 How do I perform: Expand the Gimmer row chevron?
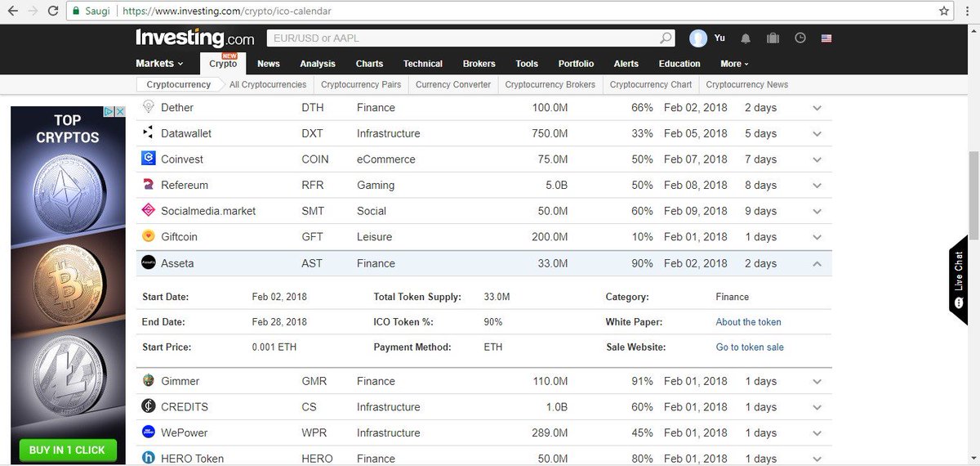pyautogui.click(x=817, y=381)
